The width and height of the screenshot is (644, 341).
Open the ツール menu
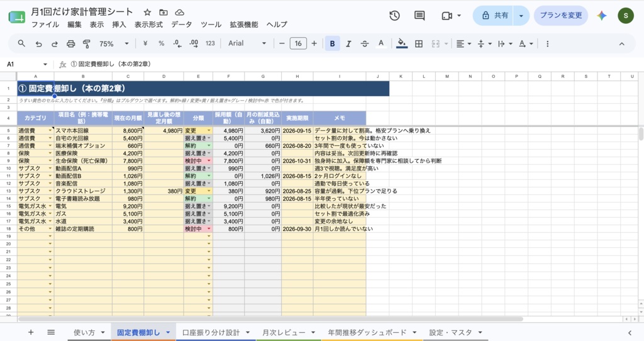tap(211, 25)
